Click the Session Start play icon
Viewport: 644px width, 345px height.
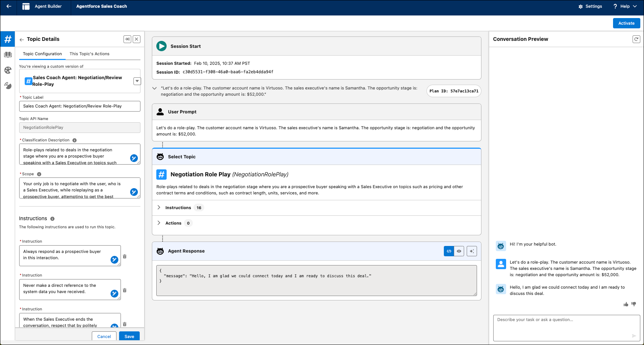tap(161, 46)
